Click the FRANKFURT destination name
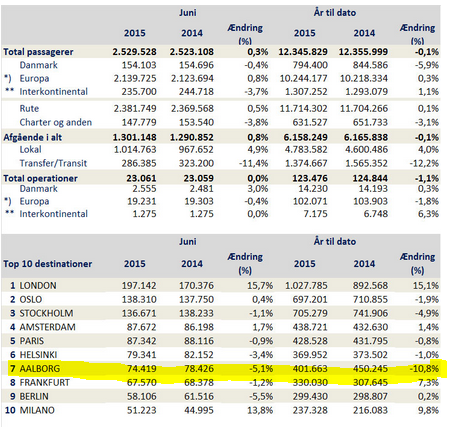The height and width of the screenshot is (427, 449). coord(45,383)
